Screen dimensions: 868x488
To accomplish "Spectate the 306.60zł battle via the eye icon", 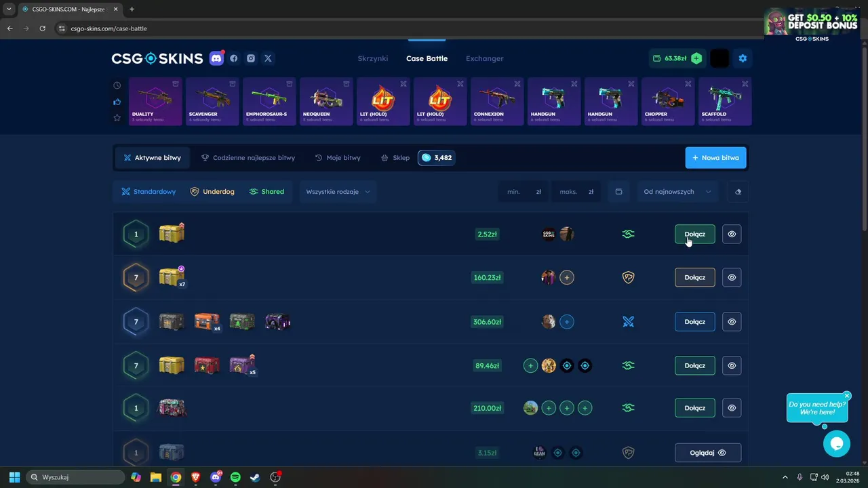I will [x=732, y=322].
